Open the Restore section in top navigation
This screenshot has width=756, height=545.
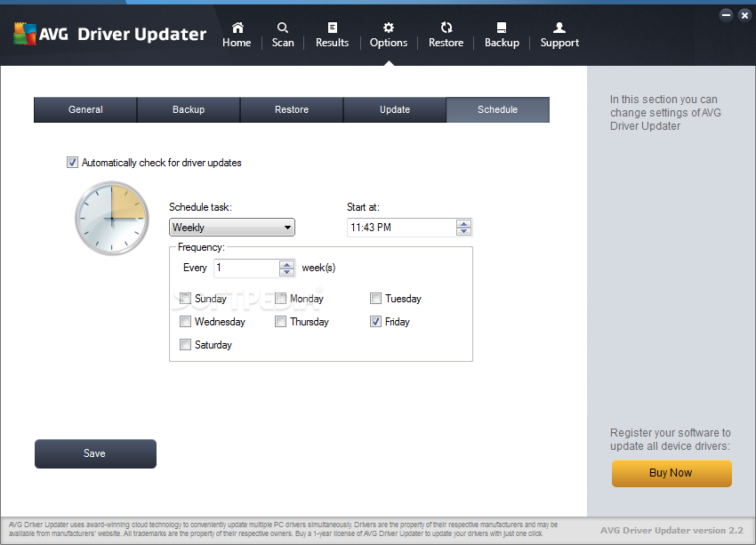pos(446,36)
